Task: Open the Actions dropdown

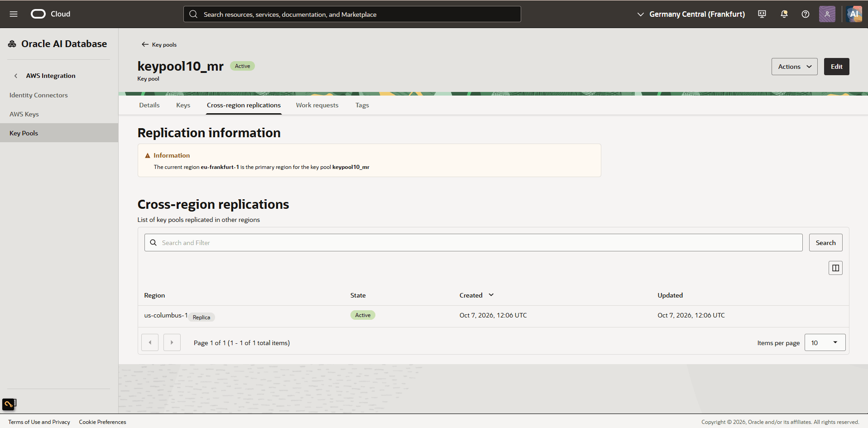Action: (x=794, y=67)
